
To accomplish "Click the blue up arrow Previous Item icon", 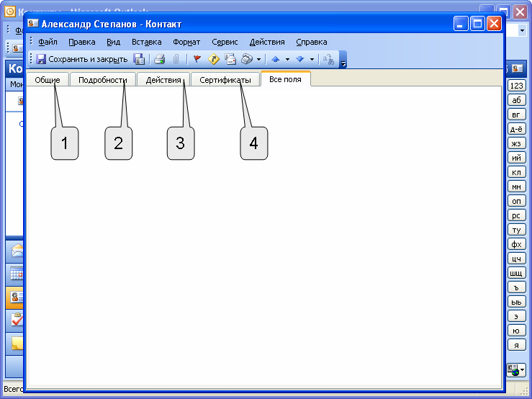I will click(276, 59).
